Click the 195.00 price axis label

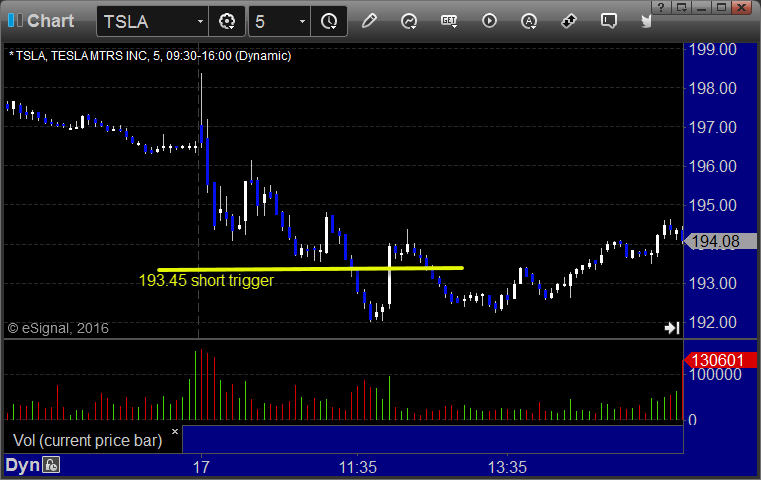click(712, 205)
